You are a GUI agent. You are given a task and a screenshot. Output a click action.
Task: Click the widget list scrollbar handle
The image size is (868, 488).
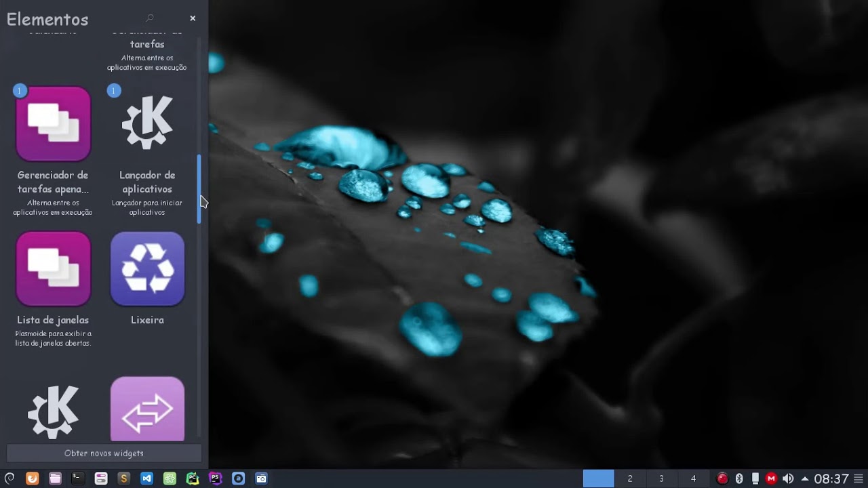[x=199, y=189]
